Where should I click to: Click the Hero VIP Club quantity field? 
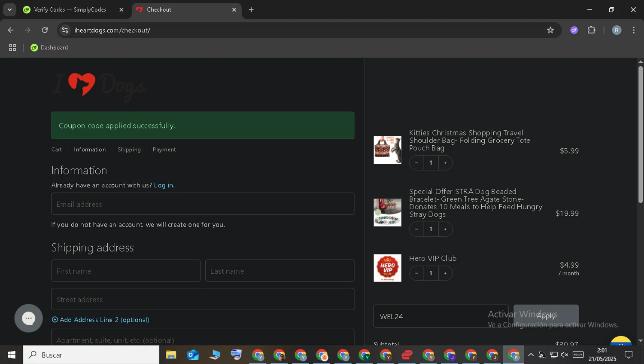click(431, 273)
